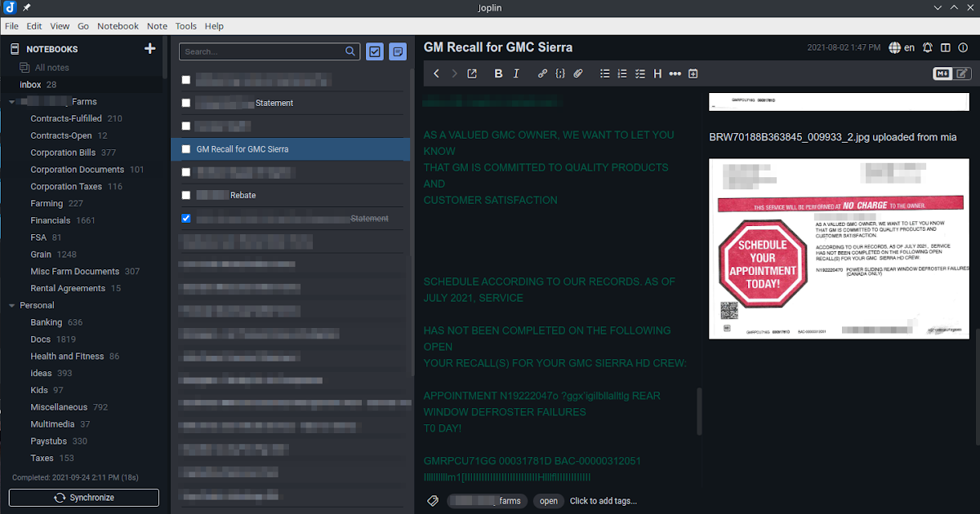Create a new to-do with checkbox icon

375,51
